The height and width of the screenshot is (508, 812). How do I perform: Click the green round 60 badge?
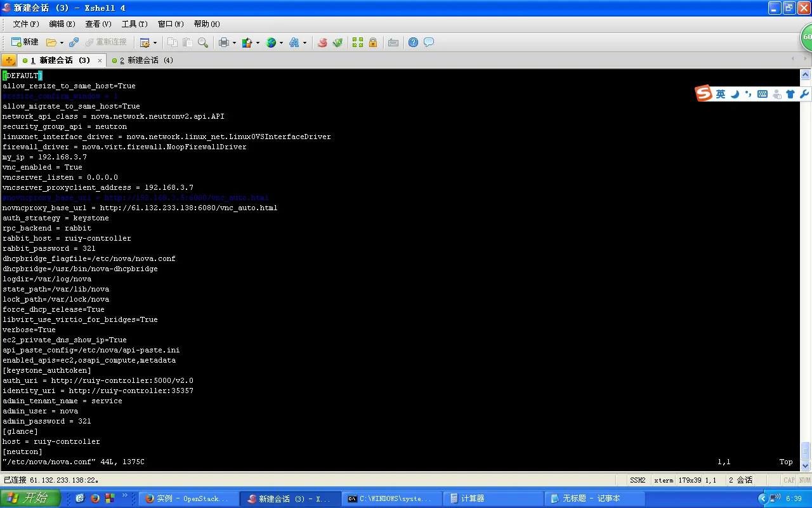(806, 37)
